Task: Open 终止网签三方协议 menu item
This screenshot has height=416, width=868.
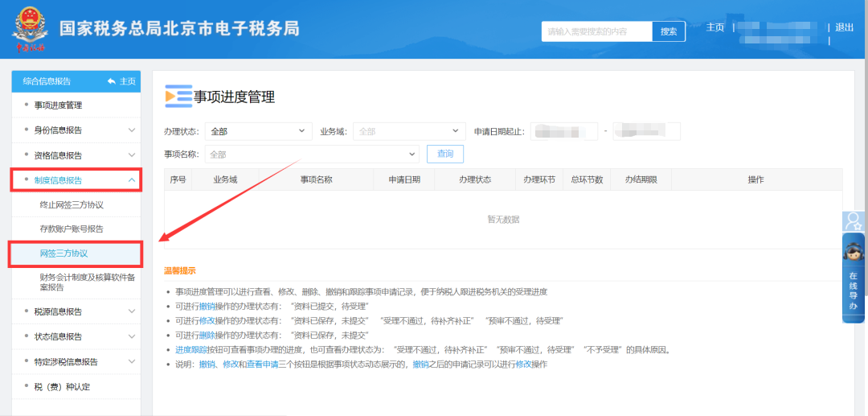Action: 72,205
